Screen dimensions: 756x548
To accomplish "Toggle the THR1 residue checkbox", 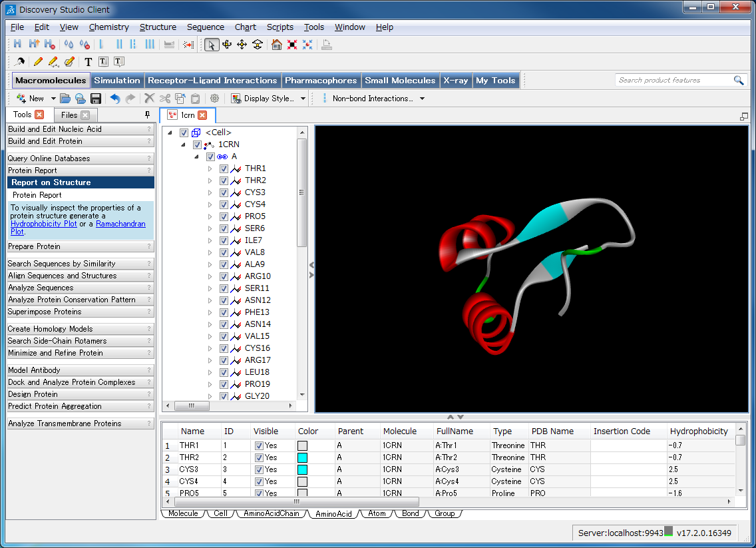I will 224,168.
